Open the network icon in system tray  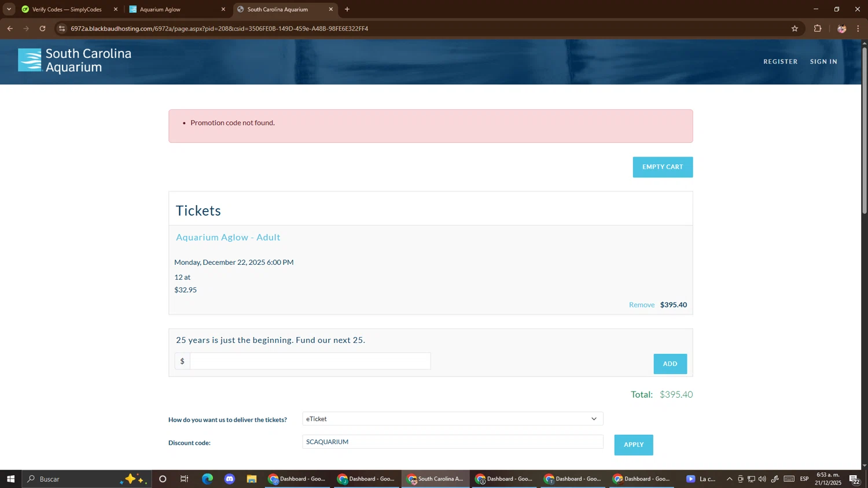tap(751, 479)
